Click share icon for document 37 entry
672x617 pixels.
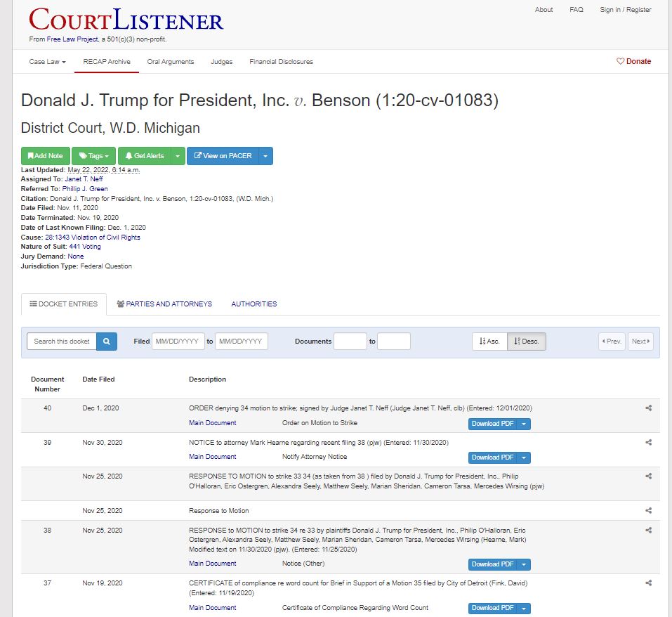(648, 583)
